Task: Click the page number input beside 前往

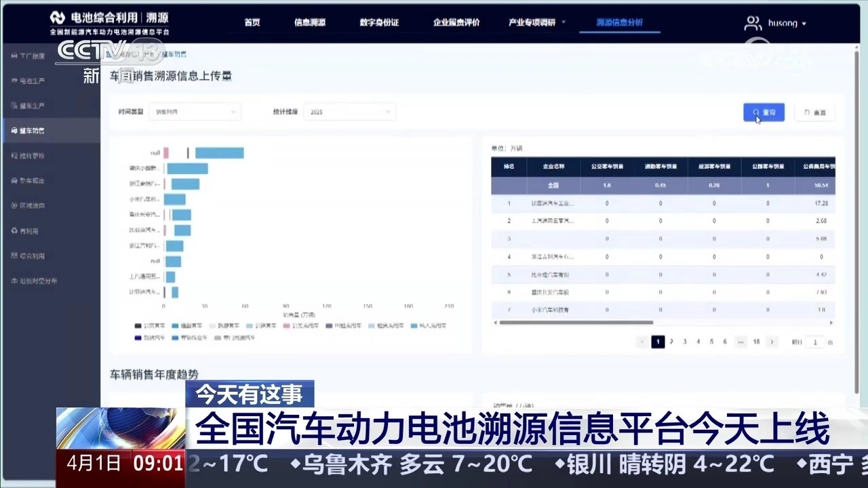Action: [814, 342]
